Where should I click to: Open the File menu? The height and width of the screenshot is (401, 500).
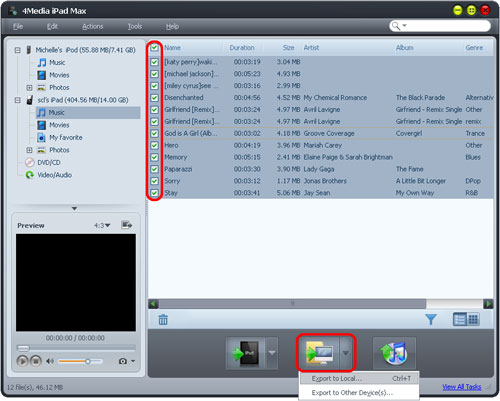click(18, 26)
